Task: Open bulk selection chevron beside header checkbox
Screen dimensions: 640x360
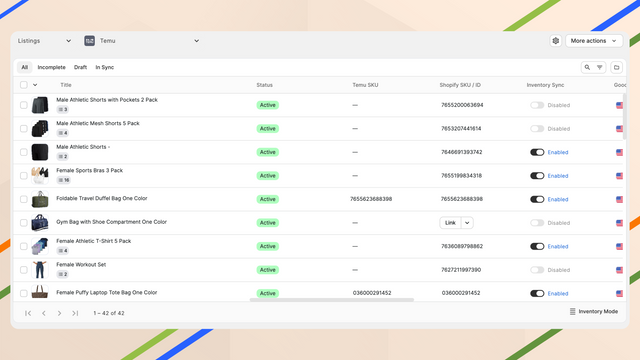Action: point(35,85)
